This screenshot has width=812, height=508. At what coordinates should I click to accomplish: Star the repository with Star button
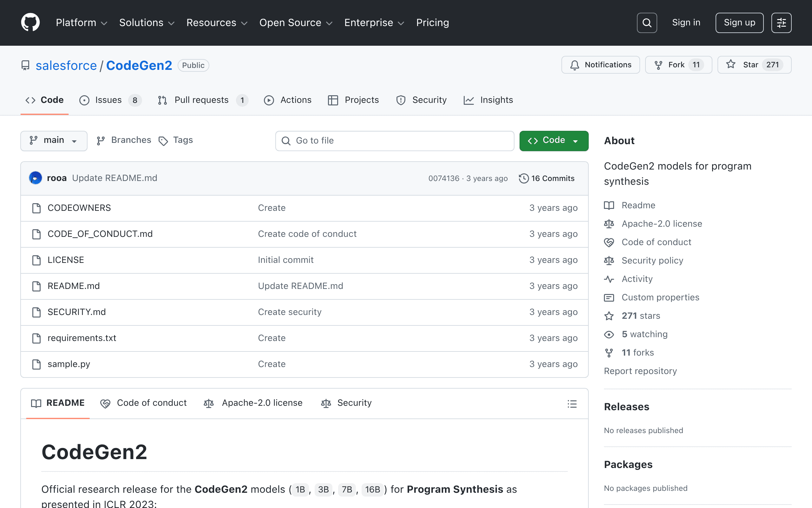(x=754, y=65)
